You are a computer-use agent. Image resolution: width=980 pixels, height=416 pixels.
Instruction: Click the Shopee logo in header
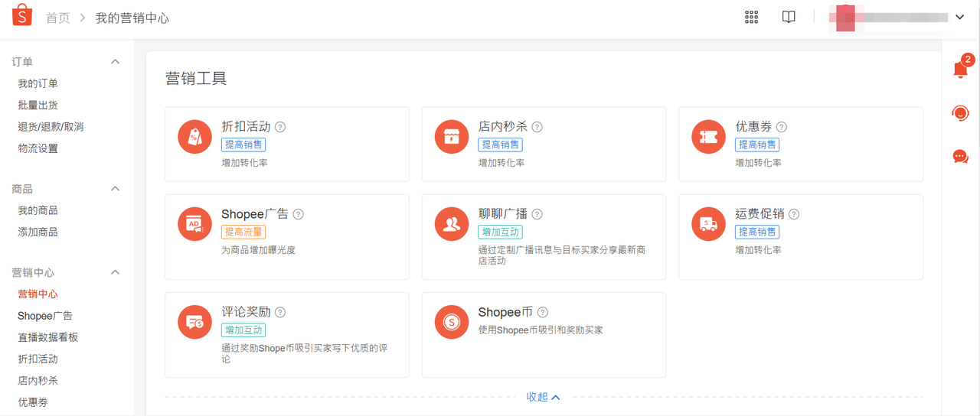22,15
